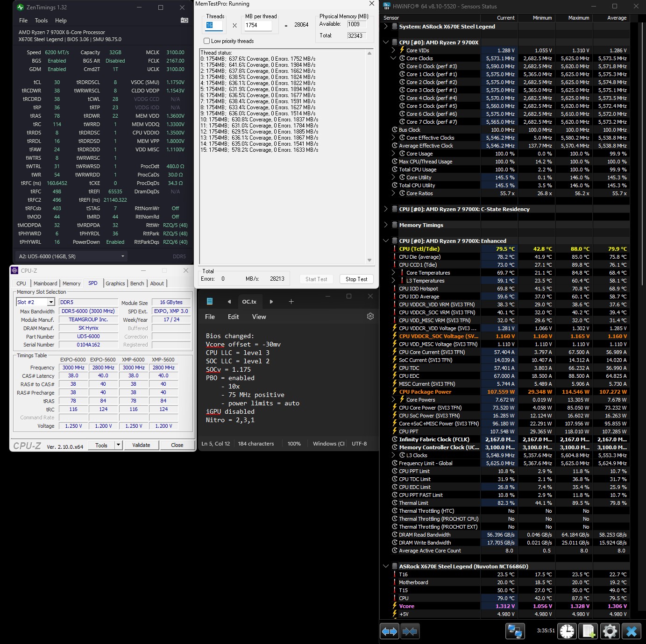
Task: Open Notepad Edit menu
Action: tap(233, 317)
